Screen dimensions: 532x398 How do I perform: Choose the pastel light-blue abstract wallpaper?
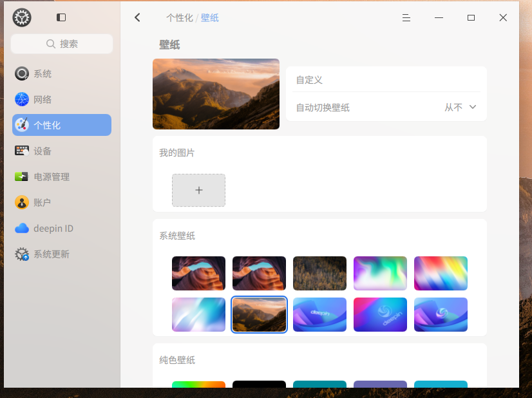(x=199, y=314)
